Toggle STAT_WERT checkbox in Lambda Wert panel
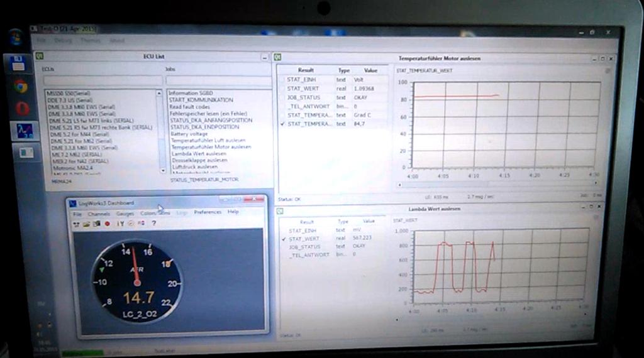The height and width of the screenshot is (358, 644). [284, 239]
